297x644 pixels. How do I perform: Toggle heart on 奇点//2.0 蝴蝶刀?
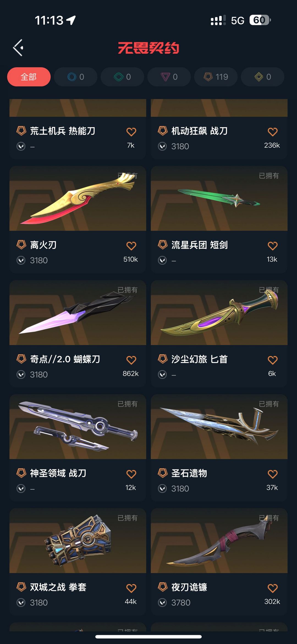coord(131,360)
